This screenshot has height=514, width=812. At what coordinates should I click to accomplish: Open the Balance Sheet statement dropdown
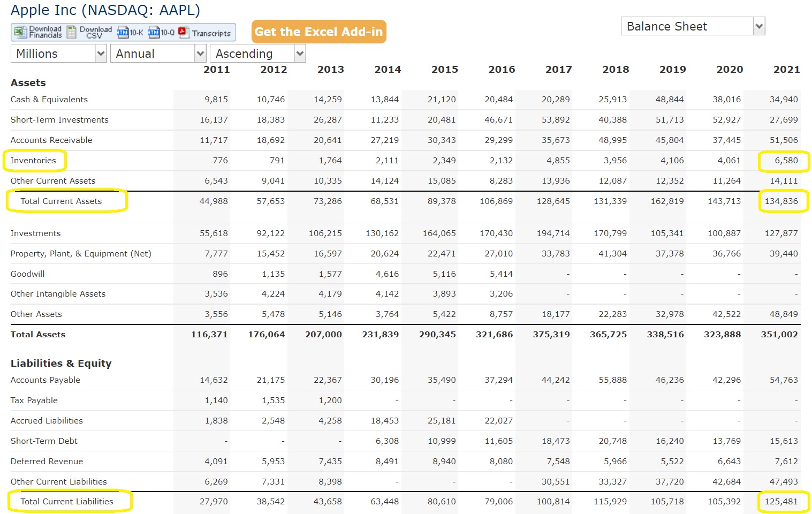click(692, 26)
